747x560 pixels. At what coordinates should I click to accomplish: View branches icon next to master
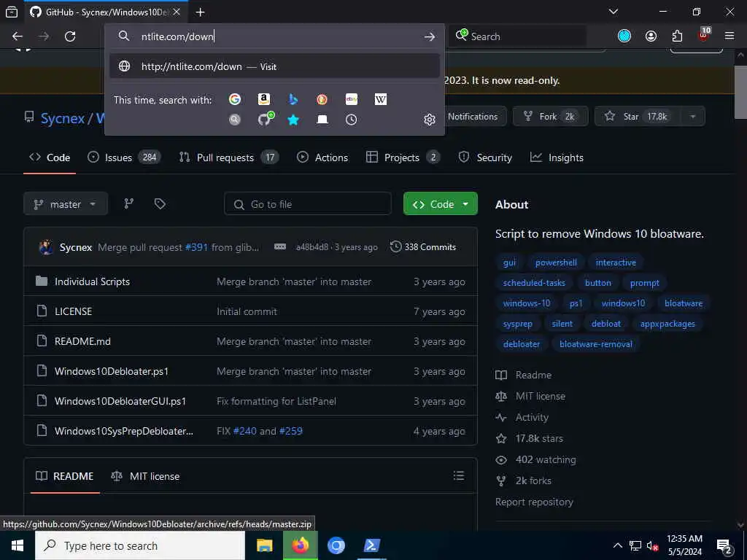coord(128,204)
